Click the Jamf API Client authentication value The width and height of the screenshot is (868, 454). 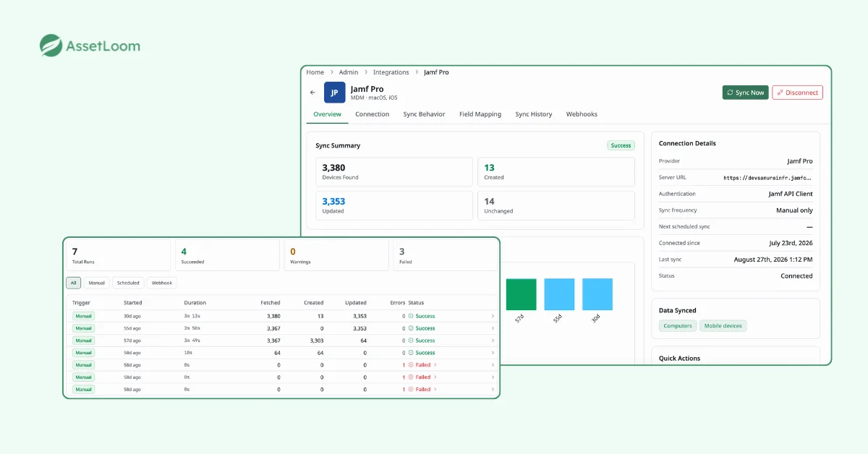click(x=791, y=194)
